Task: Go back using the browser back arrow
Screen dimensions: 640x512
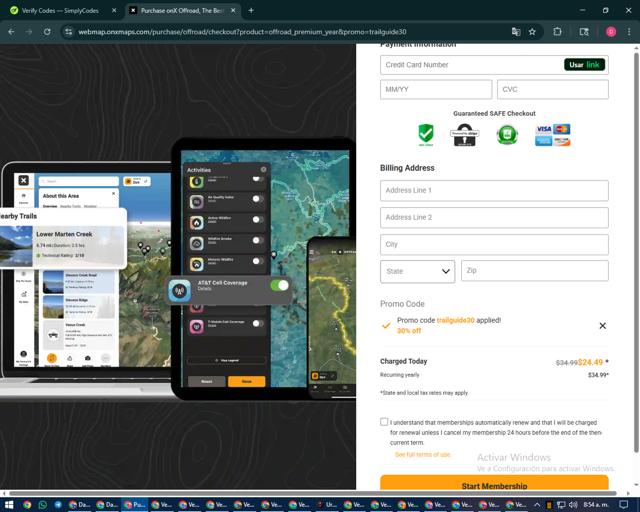Action: point(11,32)
